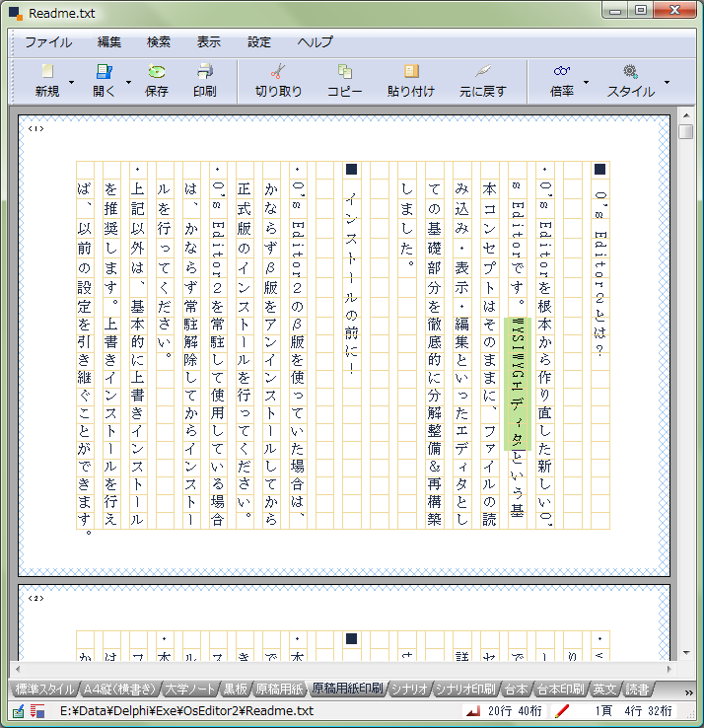Select the 原稿用紙印刷 tab
The width and height of the screenshot is (704, 728).
point(347,689)
